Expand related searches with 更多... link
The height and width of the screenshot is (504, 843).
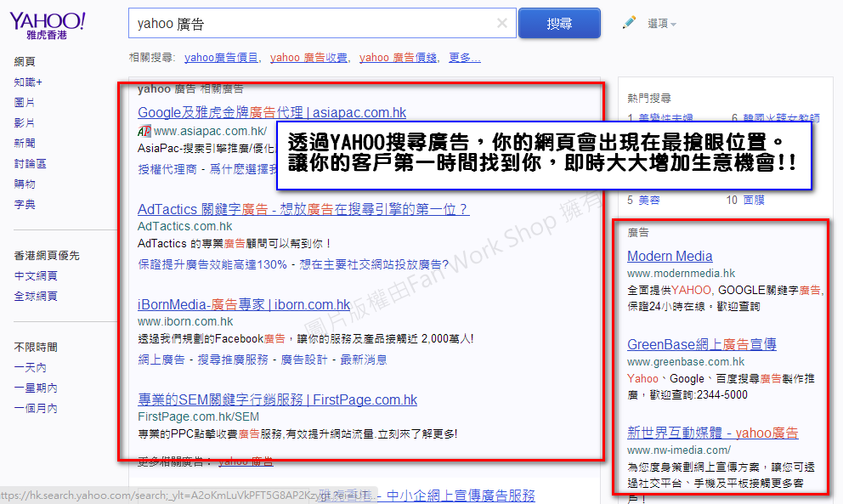[x=464, y=58]
